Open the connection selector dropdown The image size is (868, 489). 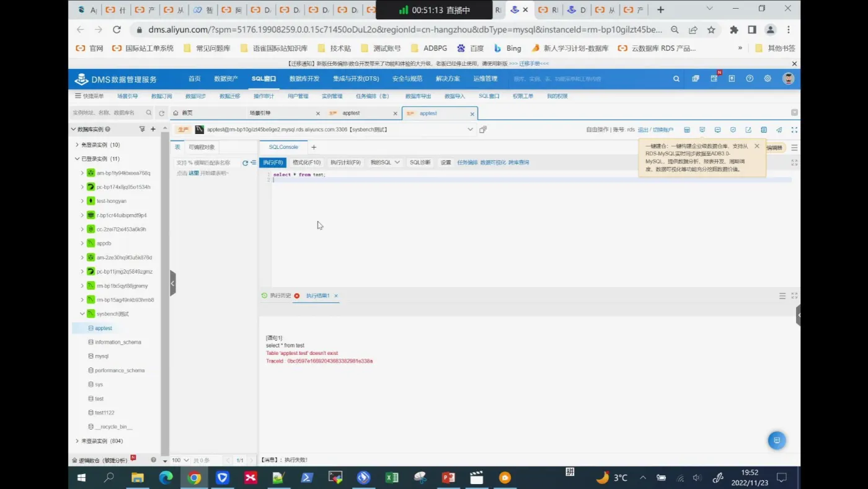point(470,130)
